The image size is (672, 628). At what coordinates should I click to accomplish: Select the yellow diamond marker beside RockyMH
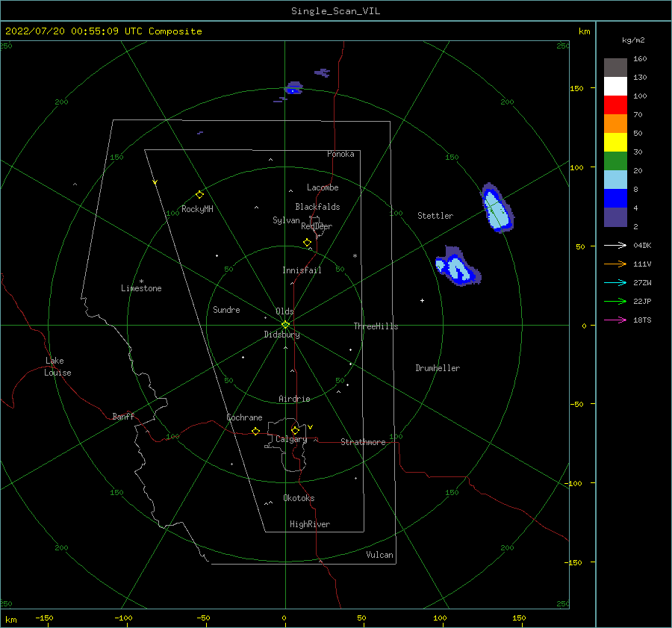coord(199,195)
